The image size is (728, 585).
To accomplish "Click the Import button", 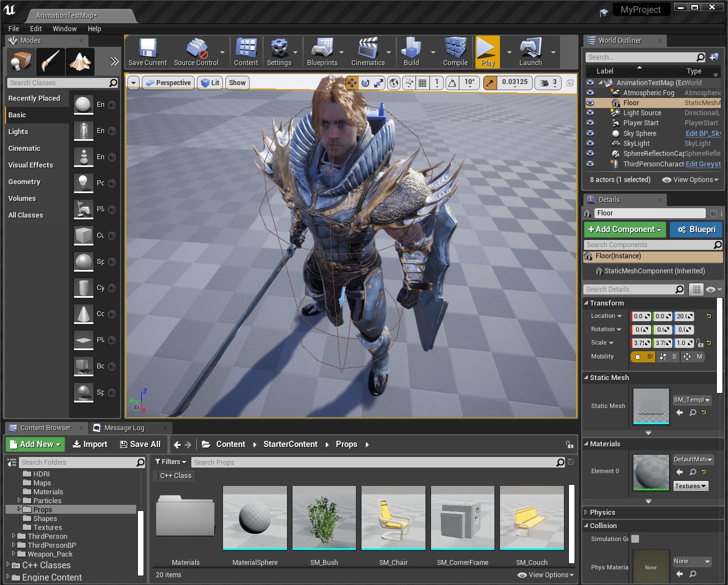I will point(90,444).
